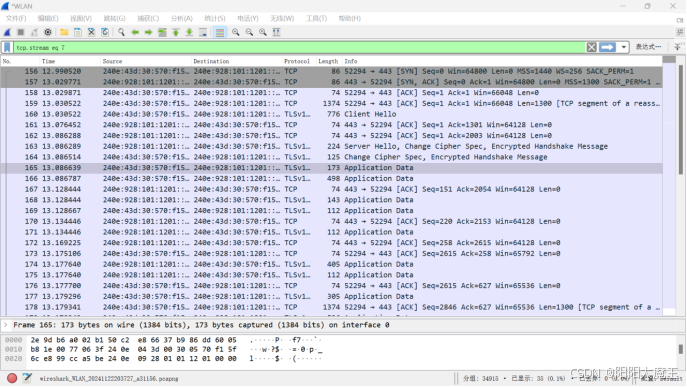Zoom out on packet text

point(249,32)
